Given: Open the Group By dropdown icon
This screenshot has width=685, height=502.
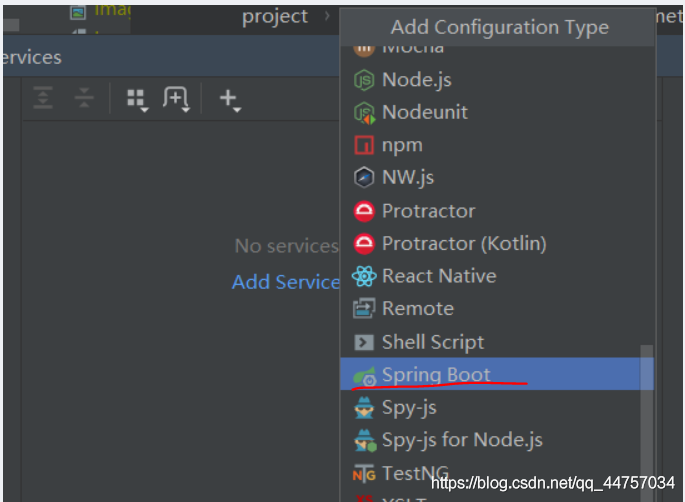Looking at the screenshot, I should click(137, 100).
